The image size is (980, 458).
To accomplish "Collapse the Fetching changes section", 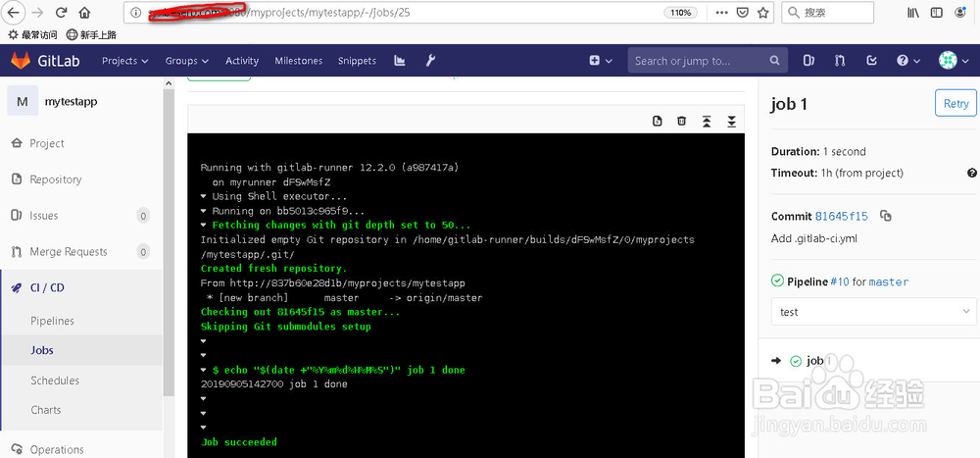I will pos(204,226).
